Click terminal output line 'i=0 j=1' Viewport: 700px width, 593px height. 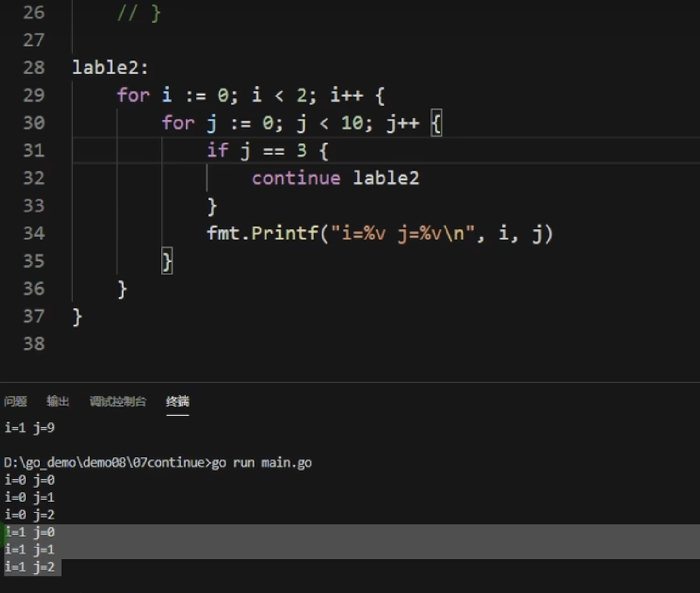29,497
